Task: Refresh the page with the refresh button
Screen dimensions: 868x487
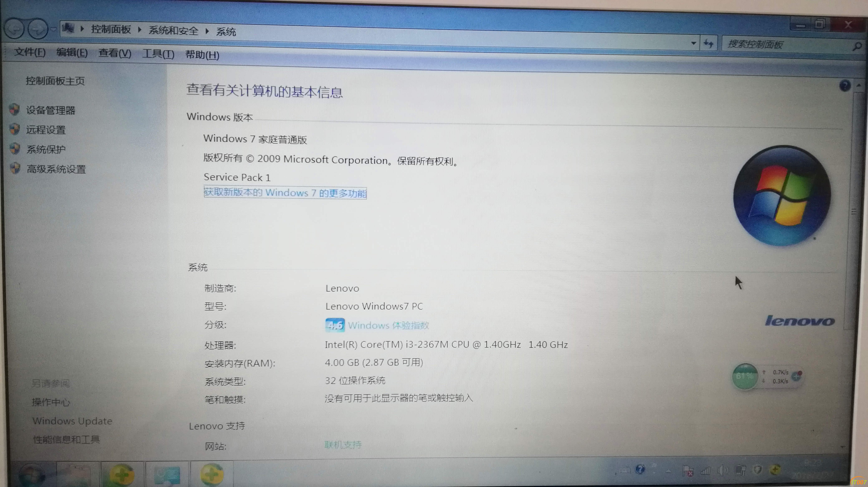Action: tap(708, 43)
